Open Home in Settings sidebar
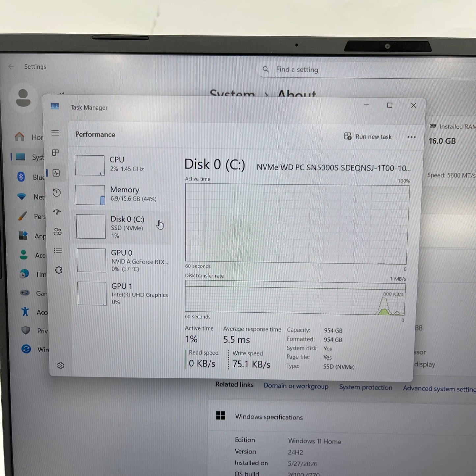This screenshot has width=476, height=476. [29, 137]
